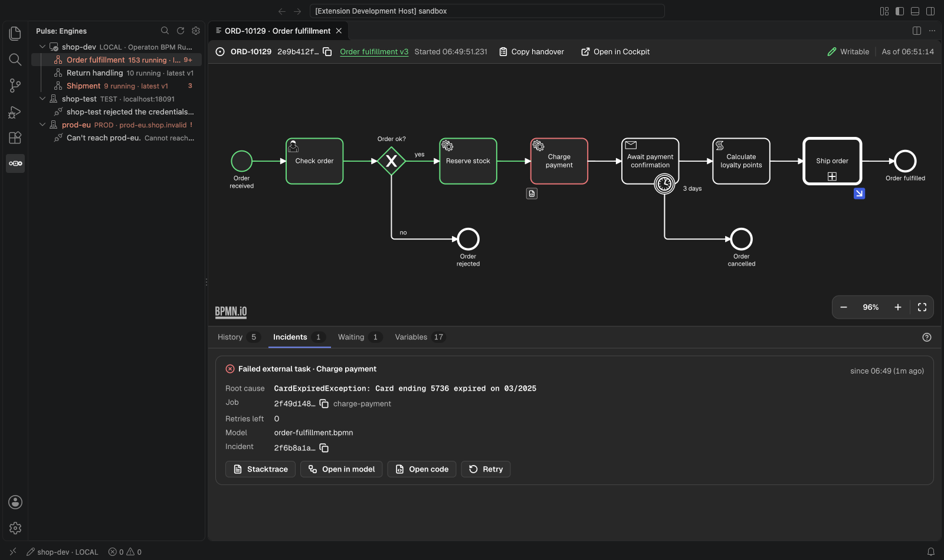
Task: Click Open in Cockpit button
Action: point(615,52)
